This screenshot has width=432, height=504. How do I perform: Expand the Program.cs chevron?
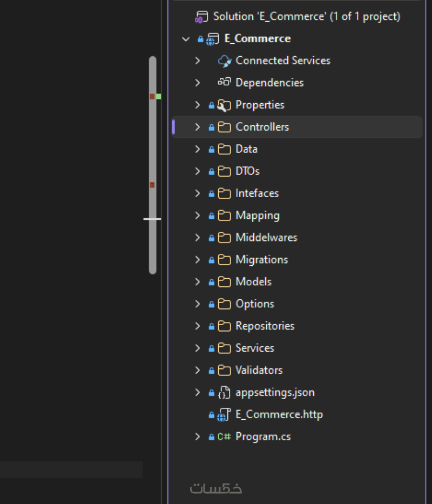[197, 436]
